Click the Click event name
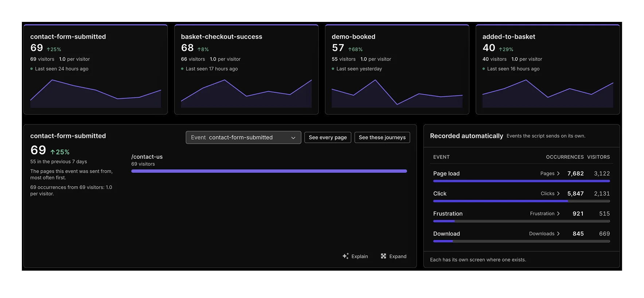This screenshot has height=298, width=644. 440,194
